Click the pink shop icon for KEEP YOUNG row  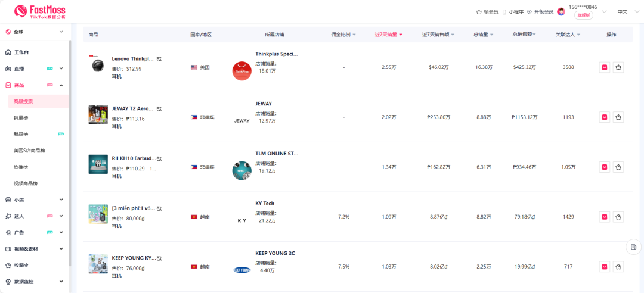pos(605,267)
